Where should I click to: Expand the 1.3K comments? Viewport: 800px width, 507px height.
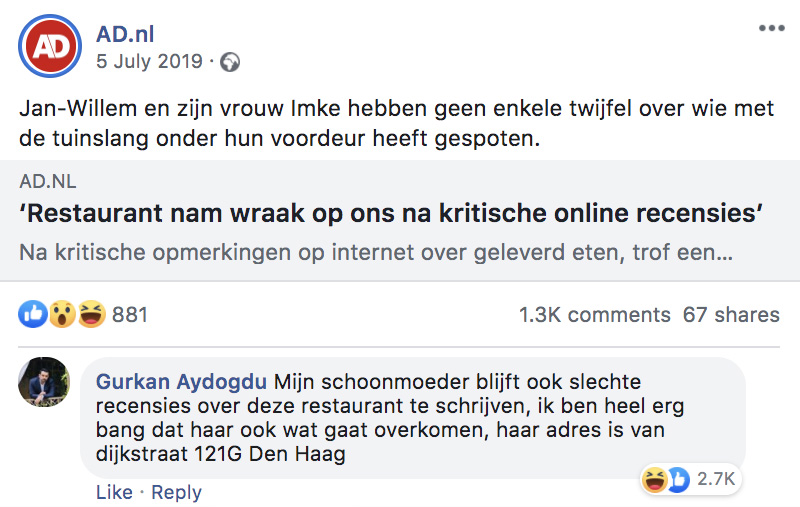point(594,315)
